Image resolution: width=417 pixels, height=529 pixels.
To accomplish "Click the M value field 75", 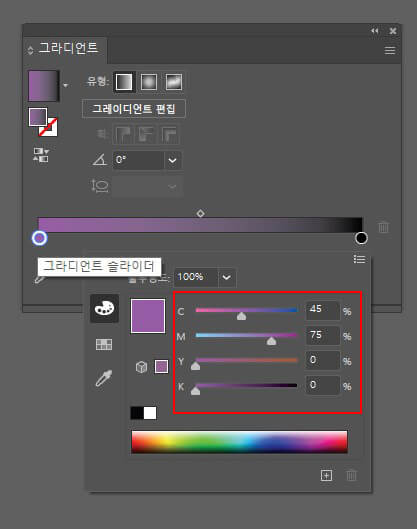I will click(x=323, y=335).
